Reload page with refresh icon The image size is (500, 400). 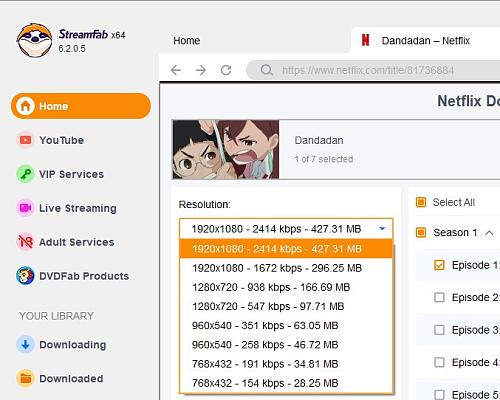(226, 70)
